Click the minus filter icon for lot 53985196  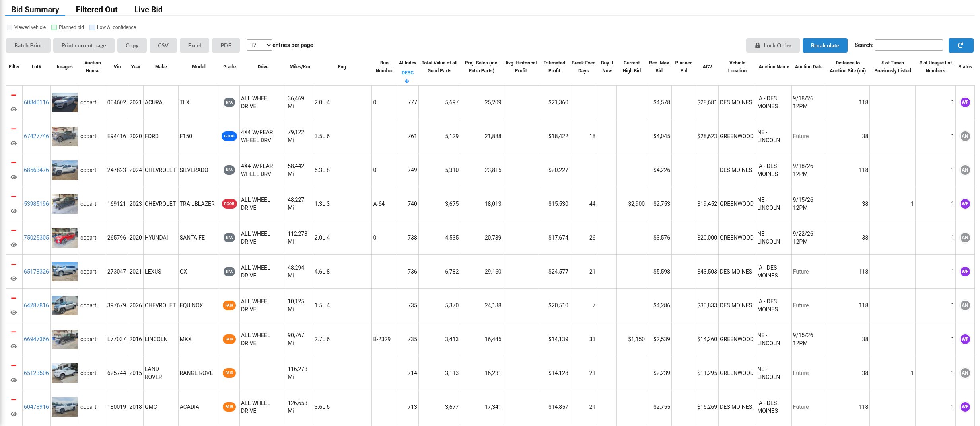(14, 197)
